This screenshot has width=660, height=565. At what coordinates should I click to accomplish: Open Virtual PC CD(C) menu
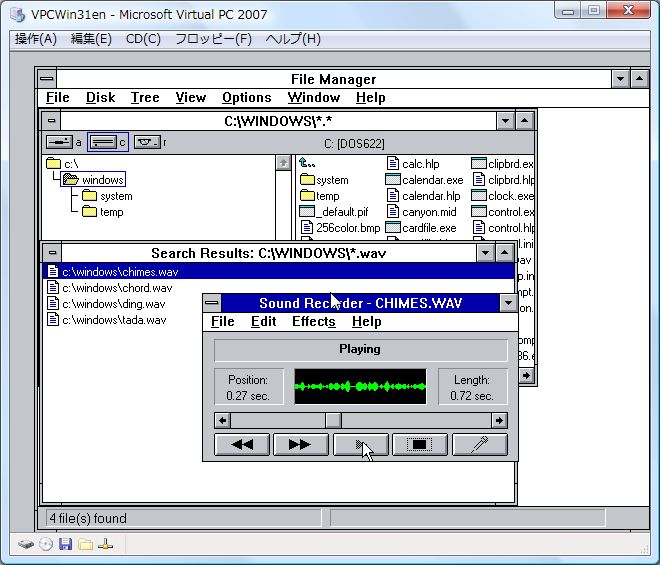143,39
